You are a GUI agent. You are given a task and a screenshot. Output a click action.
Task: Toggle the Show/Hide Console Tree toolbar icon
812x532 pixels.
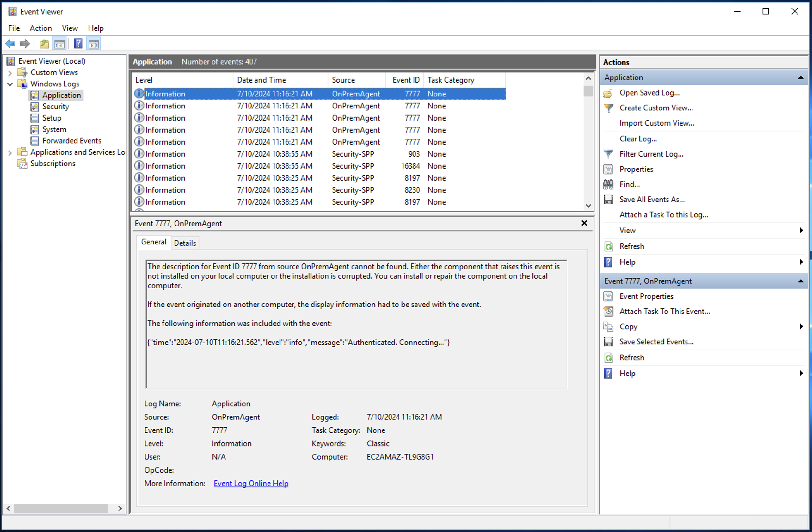(x=59, y=43)
